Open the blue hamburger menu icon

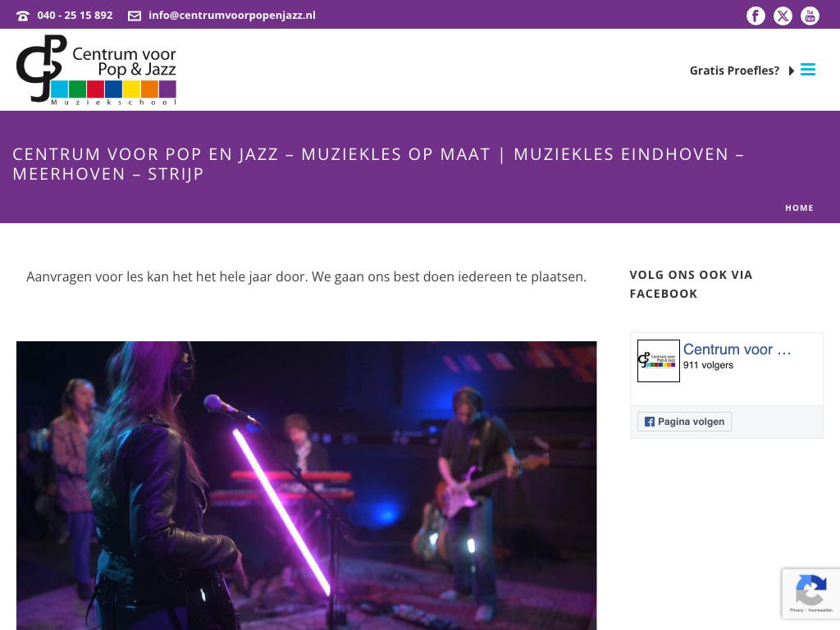[808, 70]
